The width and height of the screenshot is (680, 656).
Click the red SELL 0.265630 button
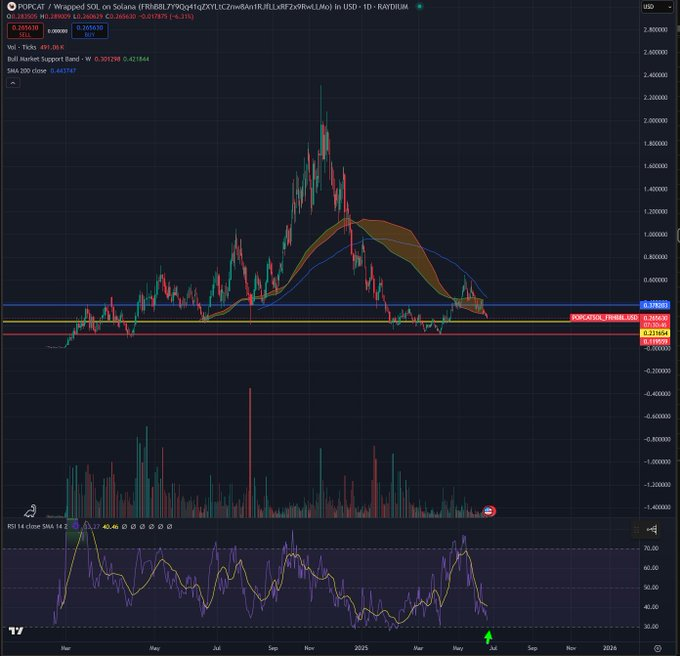click(25, 31)
